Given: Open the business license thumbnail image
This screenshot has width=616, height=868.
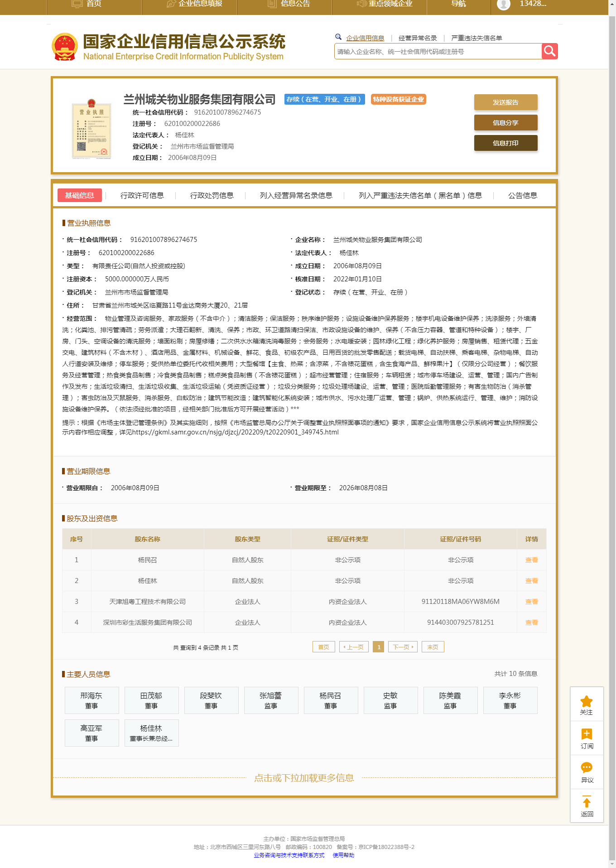Looking at the screenshot, I should point(91,129).
